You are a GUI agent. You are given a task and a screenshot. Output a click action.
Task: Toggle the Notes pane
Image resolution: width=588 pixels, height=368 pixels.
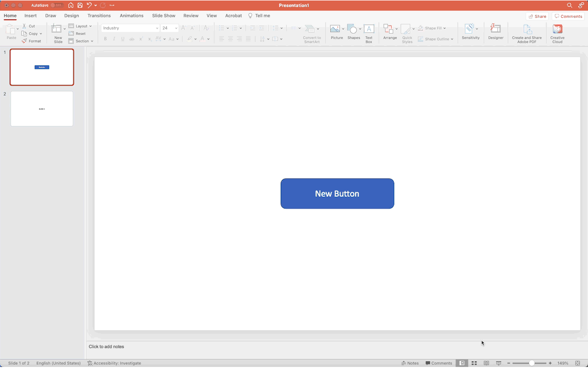[x=410, y=363]
